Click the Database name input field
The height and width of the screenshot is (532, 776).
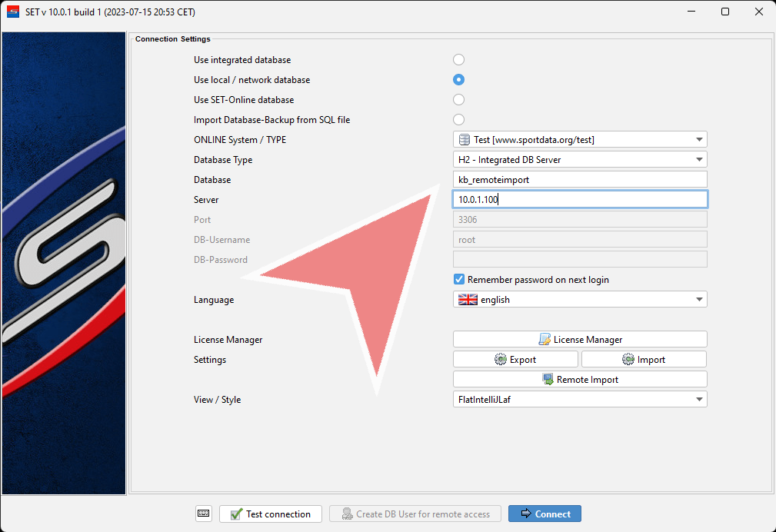pos(580,179)
